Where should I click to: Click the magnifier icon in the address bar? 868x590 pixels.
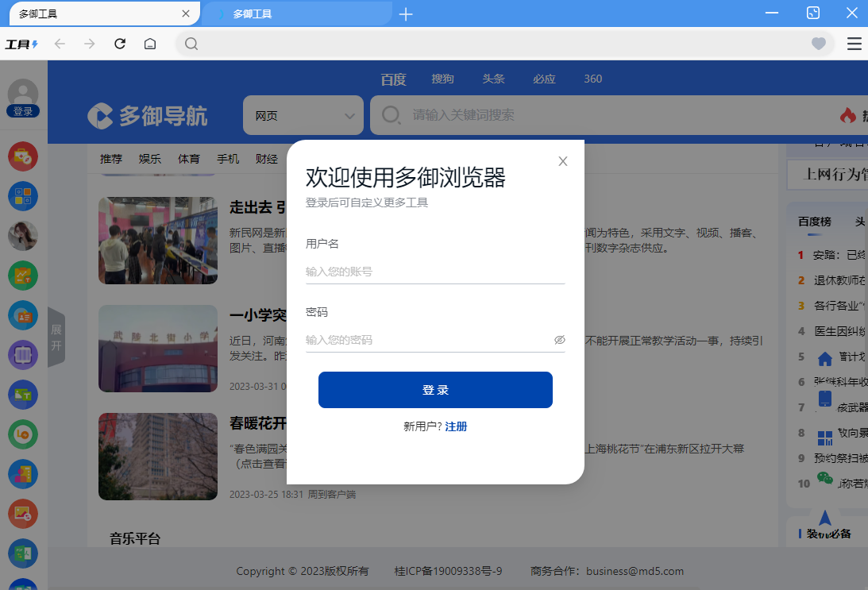point(191,44)
